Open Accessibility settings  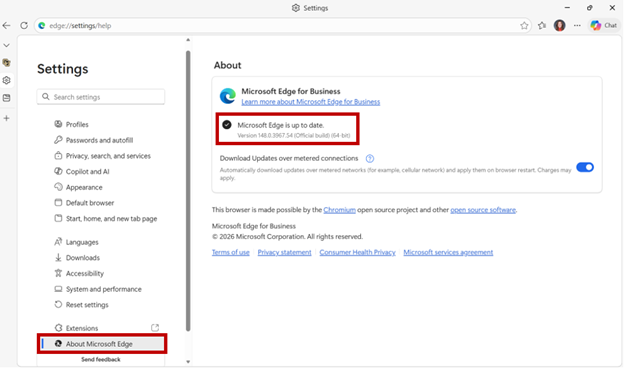pyautogui.click(x=84, y=273)
